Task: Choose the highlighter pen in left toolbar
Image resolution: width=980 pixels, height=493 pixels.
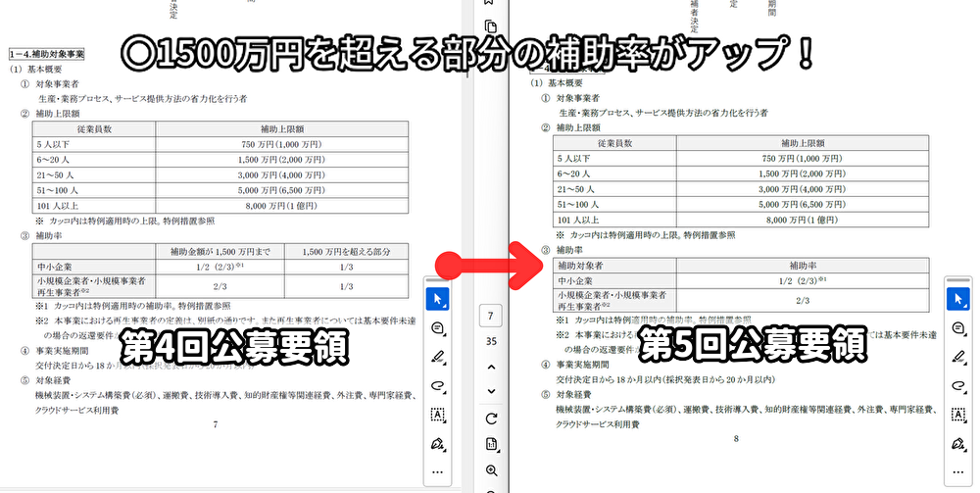Action: pos(438,356)
